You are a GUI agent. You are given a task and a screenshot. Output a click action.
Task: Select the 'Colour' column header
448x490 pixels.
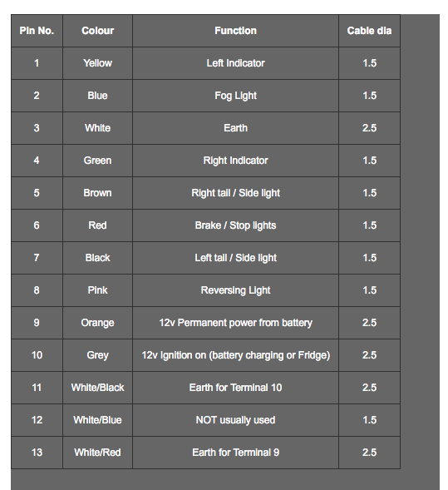point(97,31)
